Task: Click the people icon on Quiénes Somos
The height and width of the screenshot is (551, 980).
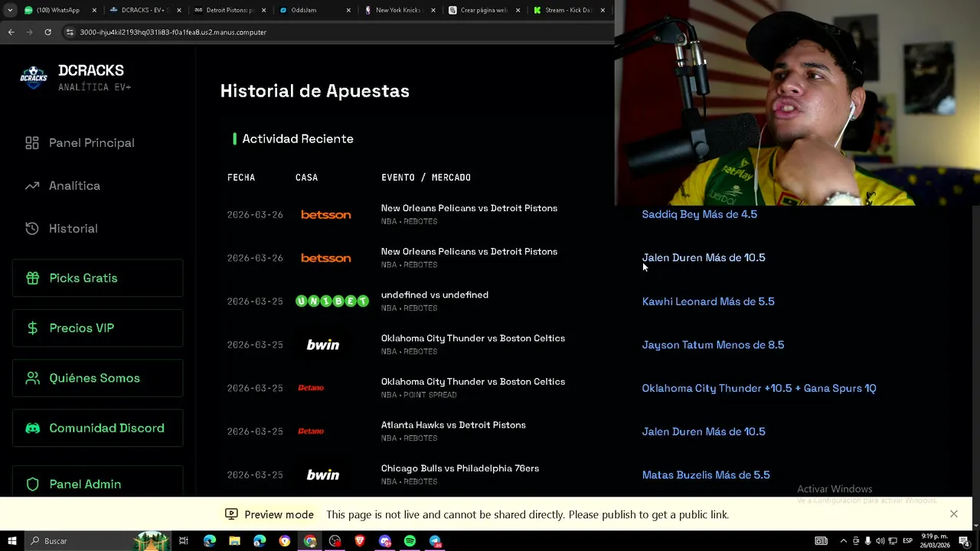Action: (32, 378)
